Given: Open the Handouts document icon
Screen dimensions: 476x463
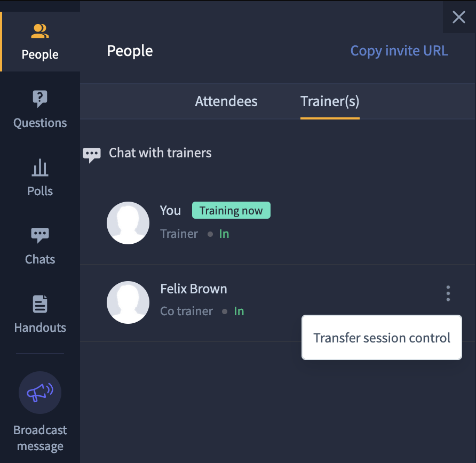Looking at the screenshot, I should (40, 304).
